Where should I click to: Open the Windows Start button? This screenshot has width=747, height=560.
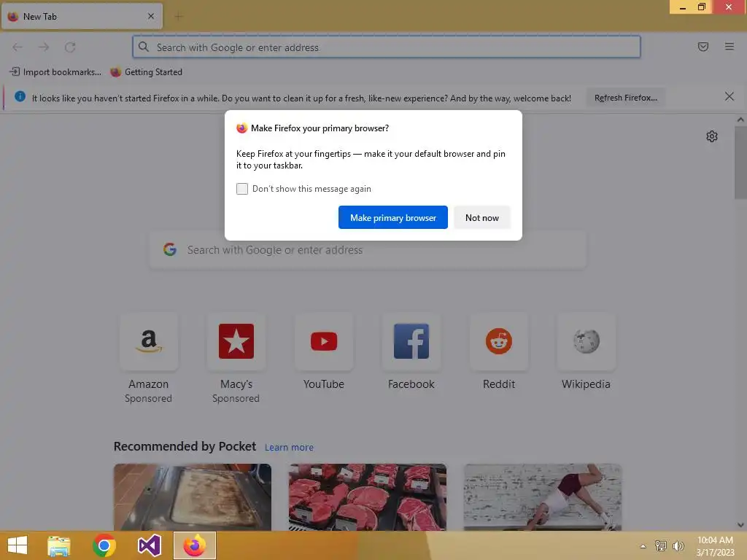pyautogui.click(x=18, y=545)
